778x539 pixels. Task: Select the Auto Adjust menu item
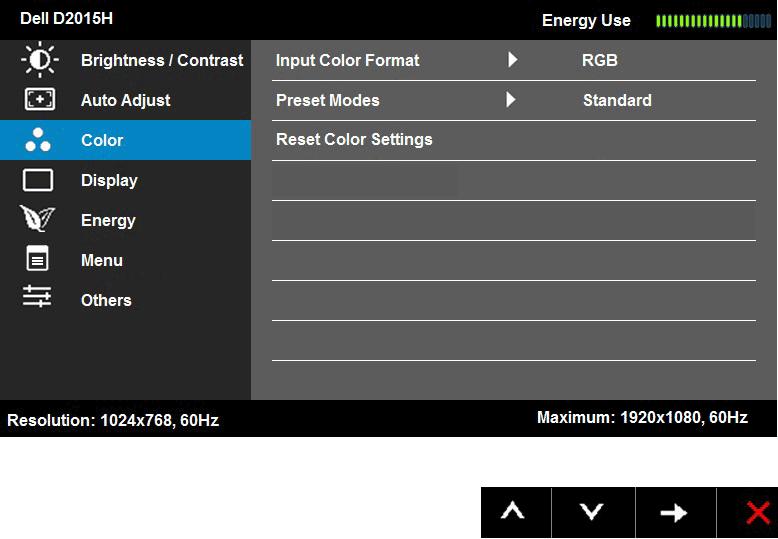click(126, 100)
